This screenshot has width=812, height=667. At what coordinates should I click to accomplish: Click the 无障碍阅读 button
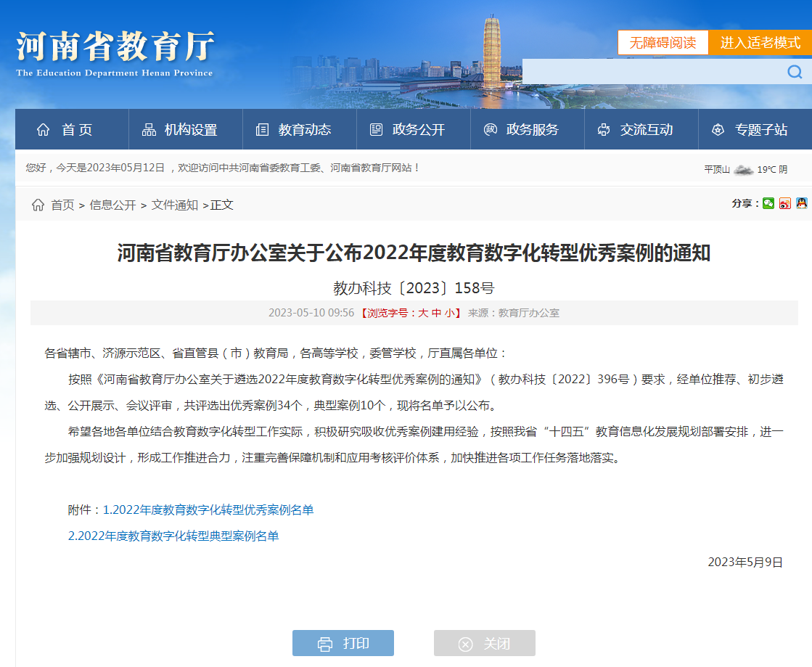point(663,43)
